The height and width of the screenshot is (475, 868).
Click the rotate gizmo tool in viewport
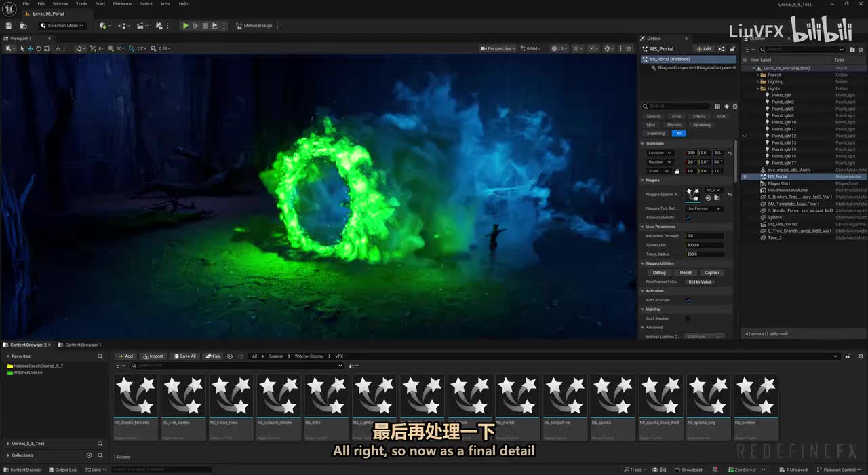[38, 48]
